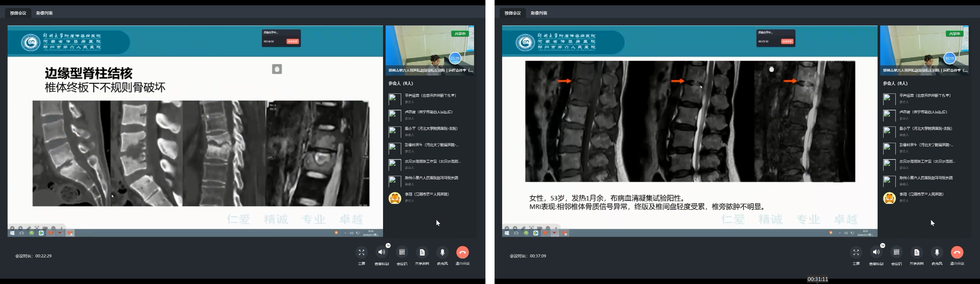Viewport: 980px width, 284px height.
Task: Switch to 视频会议 tab in right window
Action: pyautogui.click(x=512, y=13)
